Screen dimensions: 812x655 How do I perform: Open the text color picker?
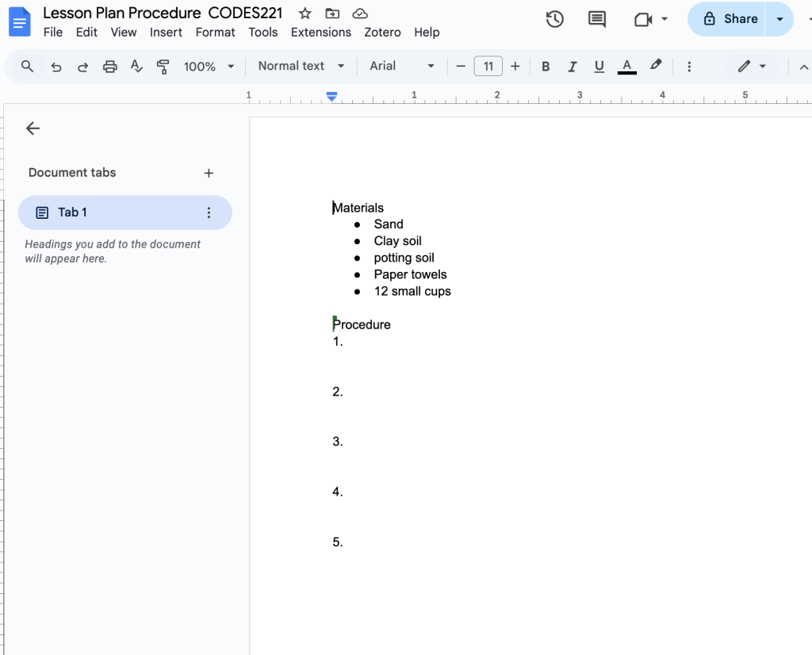(626, 67)
